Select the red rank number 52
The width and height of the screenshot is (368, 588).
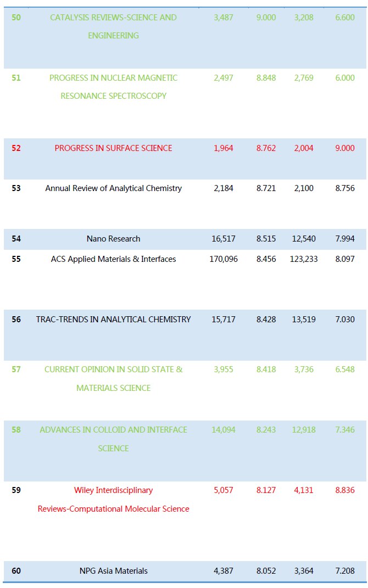(x=16, y=148)
